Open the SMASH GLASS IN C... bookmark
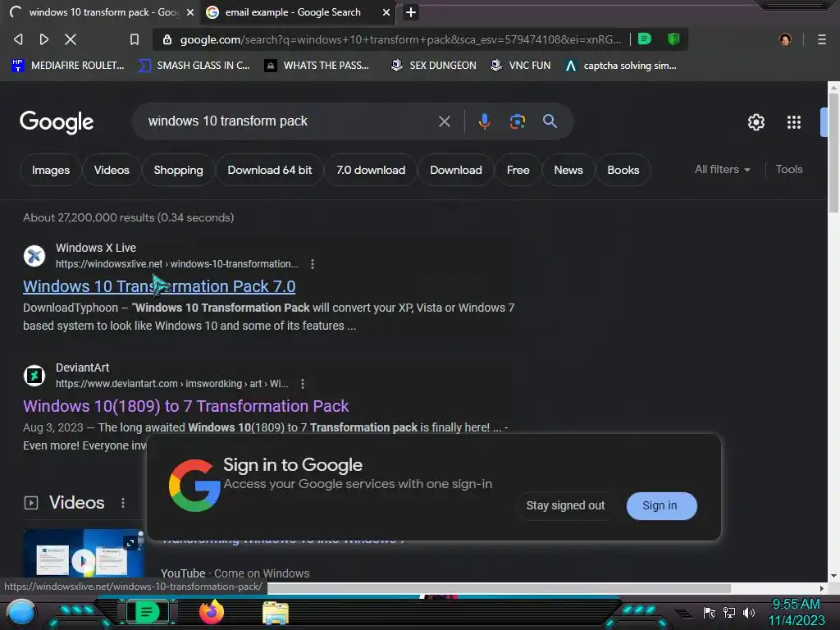The image size is (840, 630). [194, 66]
